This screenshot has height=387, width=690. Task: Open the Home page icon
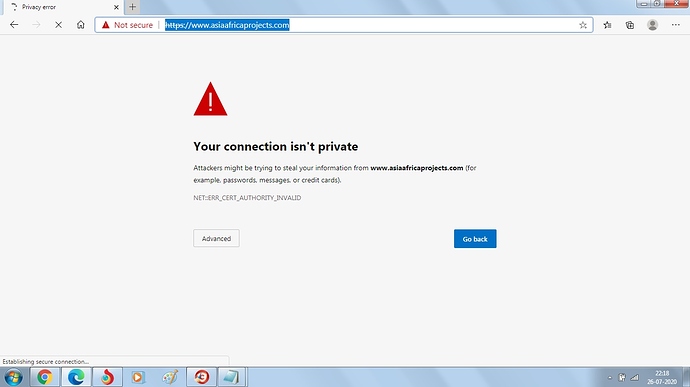coord(81,25)
